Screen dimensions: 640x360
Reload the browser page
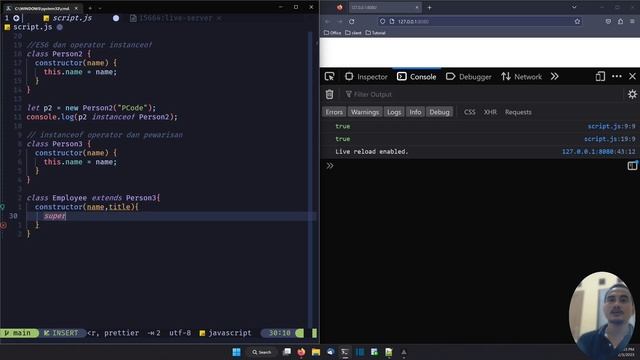351,21
